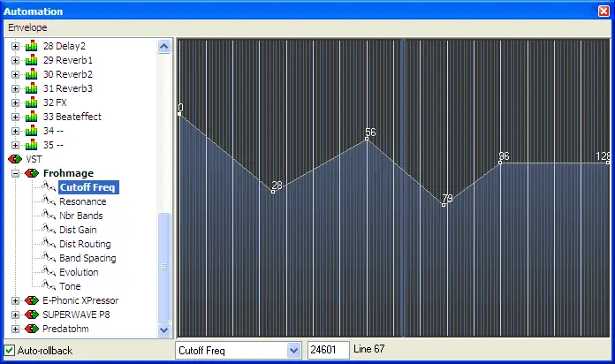The width and height of the screenshot is (615, 364).
Task: Click the envelope icon next to Dist Gain
Action: [x=49, y=230]
